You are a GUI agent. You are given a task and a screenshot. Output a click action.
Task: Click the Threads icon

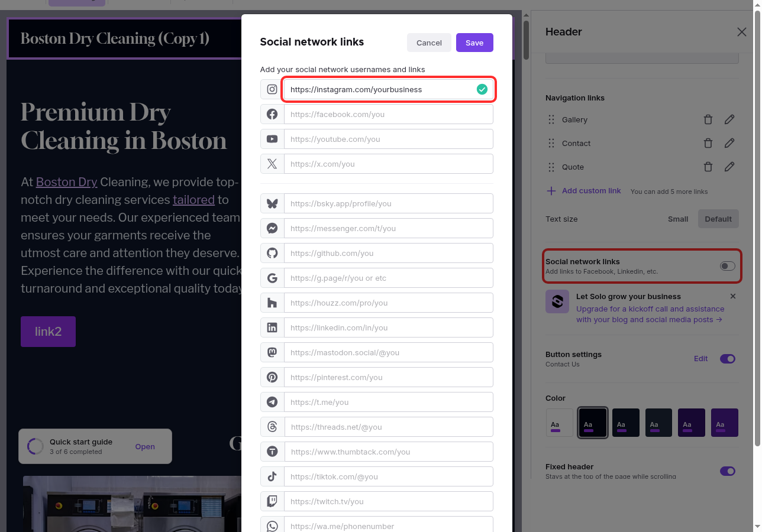[272, 427]
